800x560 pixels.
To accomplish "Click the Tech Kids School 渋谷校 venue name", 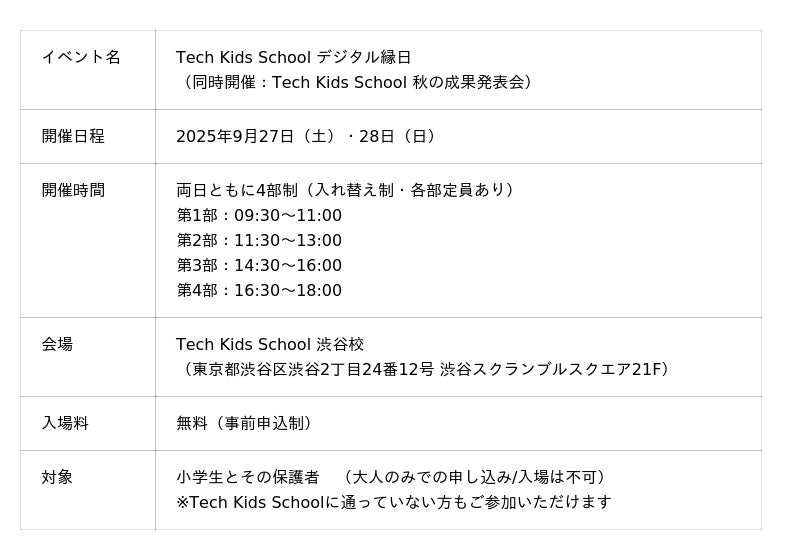I will click(270, 344).
